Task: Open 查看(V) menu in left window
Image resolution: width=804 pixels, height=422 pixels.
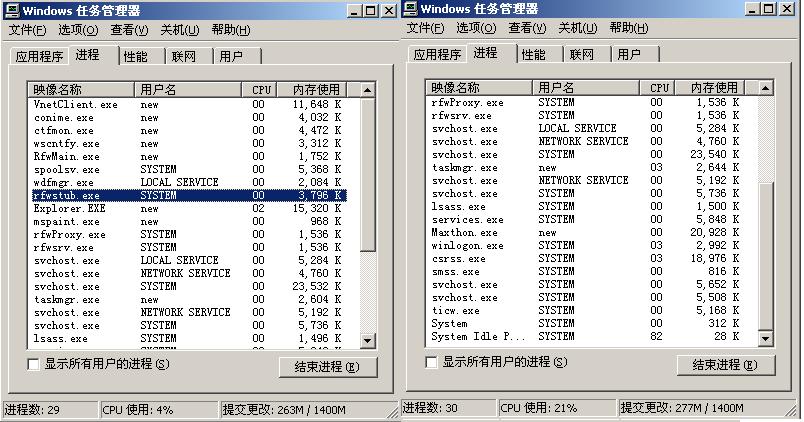Action: [x=129, y=30]
